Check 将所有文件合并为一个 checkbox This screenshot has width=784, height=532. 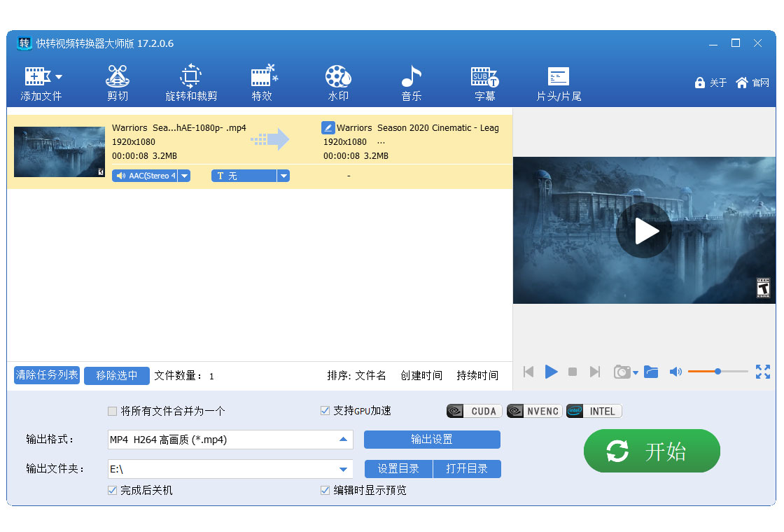pyautogui.click(x=113, y=411)
